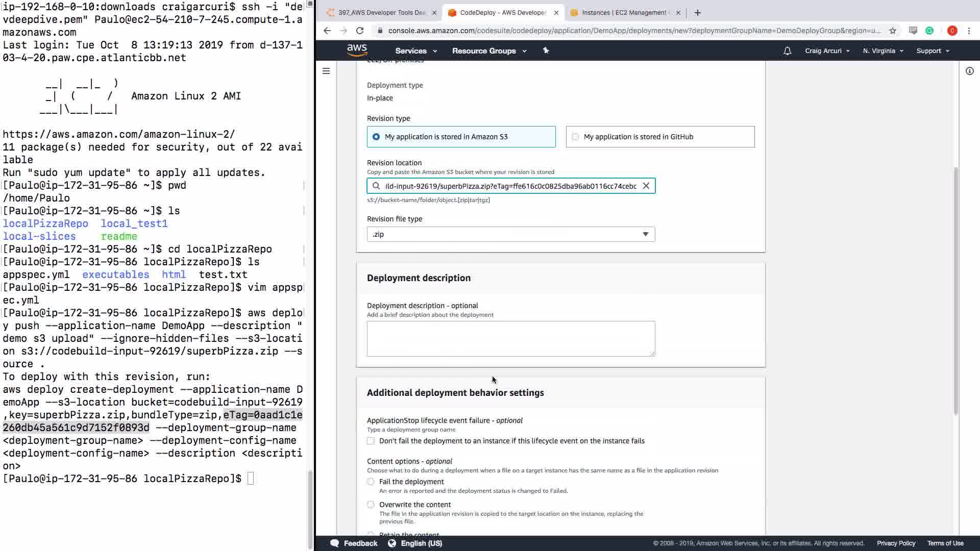Expand the Revision file type dropdown
The height and width of the screenshot is (551, 980).
coord(510,234)
